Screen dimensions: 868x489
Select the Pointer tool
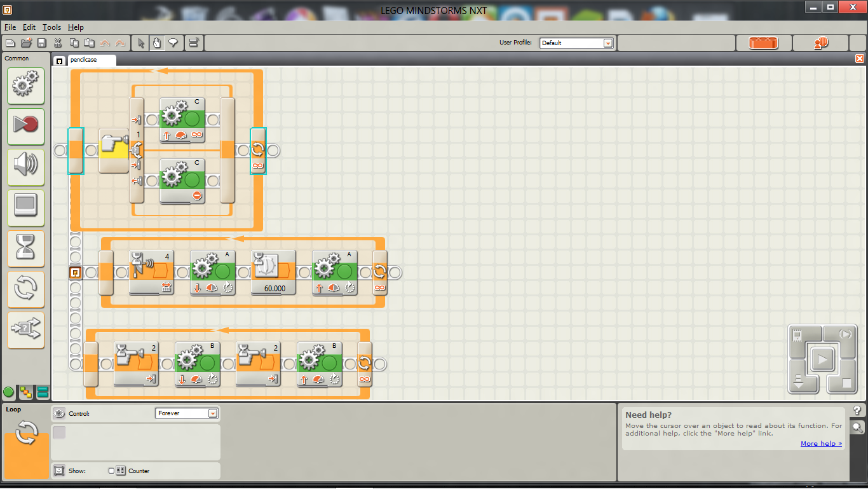tap(142, 43)
